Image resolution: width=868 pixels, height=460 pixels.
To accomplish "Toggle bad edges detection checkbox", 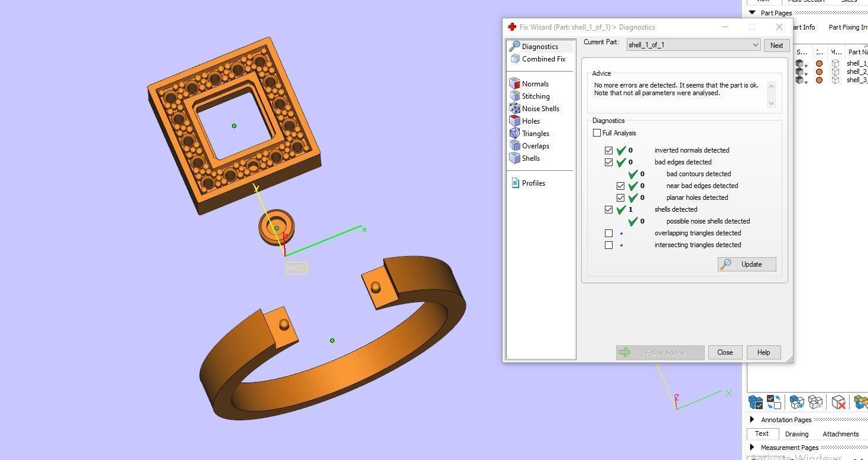I will (x=608, y=162).
